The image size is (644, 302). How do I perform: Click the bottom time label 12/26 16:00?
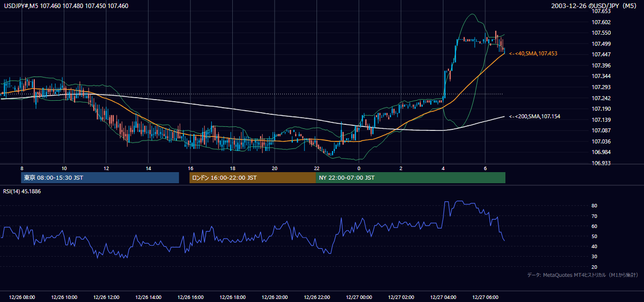(x=190, y=297)
